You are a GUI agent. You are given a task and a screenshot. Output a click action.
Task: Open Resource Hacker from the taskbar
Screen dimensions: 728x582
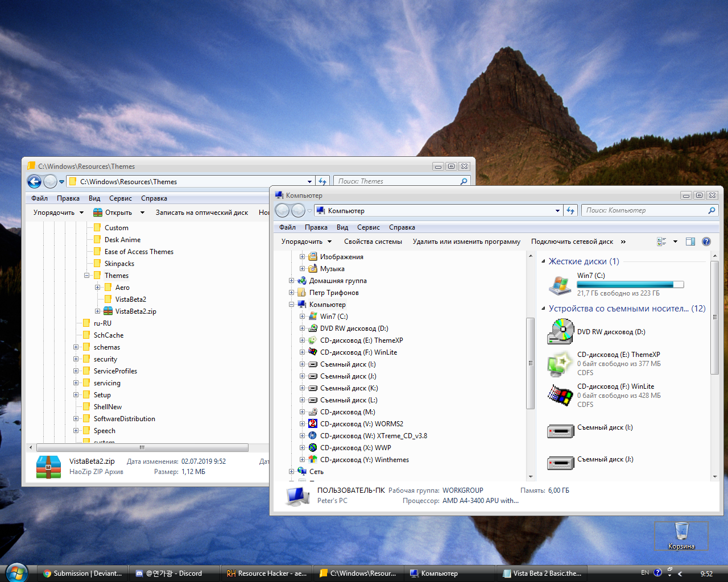(265, 573)
